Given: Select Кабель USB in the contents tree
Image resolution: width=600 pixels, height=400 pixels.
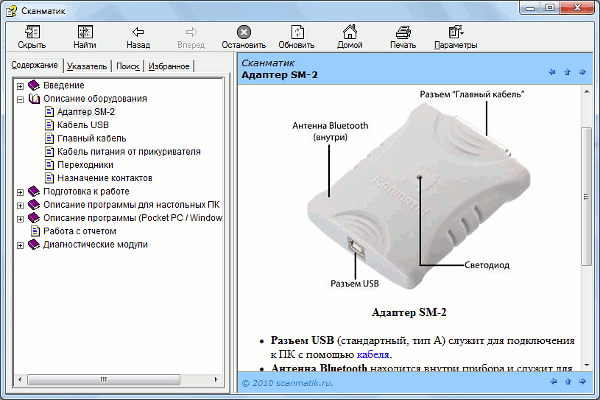Looking at the screenshot, I should coord(83,125).
